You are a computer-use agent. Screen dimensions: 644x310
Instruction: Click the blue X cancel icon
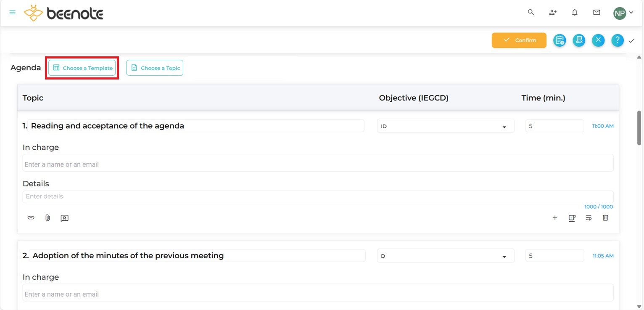tap(598, 40)
